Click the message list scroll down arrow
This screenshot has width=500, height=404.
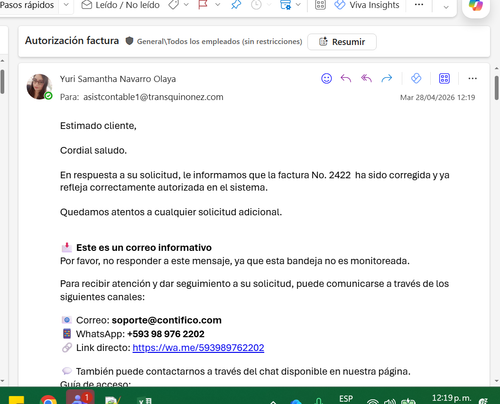pyautogui.click(x=2, y=381)
